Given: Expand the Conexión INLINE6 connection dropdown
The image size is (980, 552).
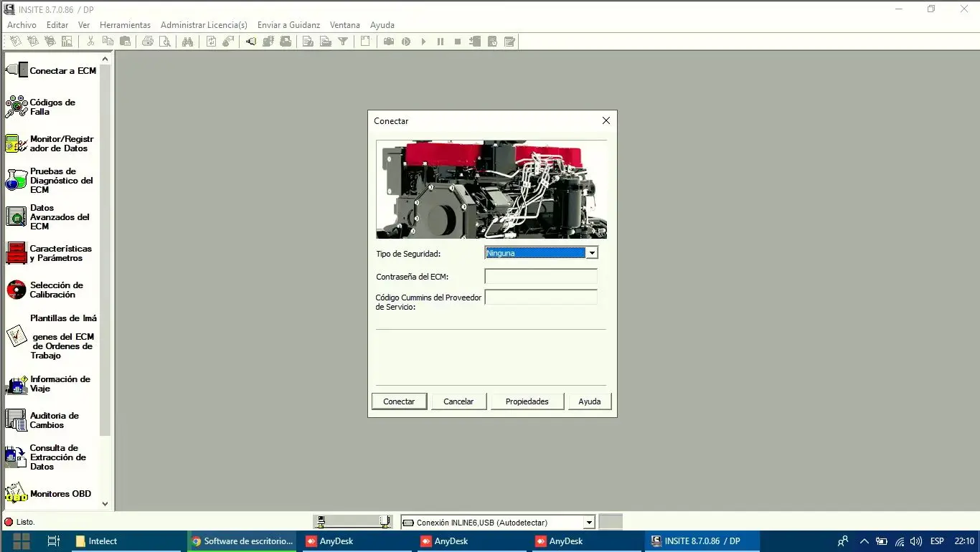Looking at the screenshot, I should click(589, 523).
